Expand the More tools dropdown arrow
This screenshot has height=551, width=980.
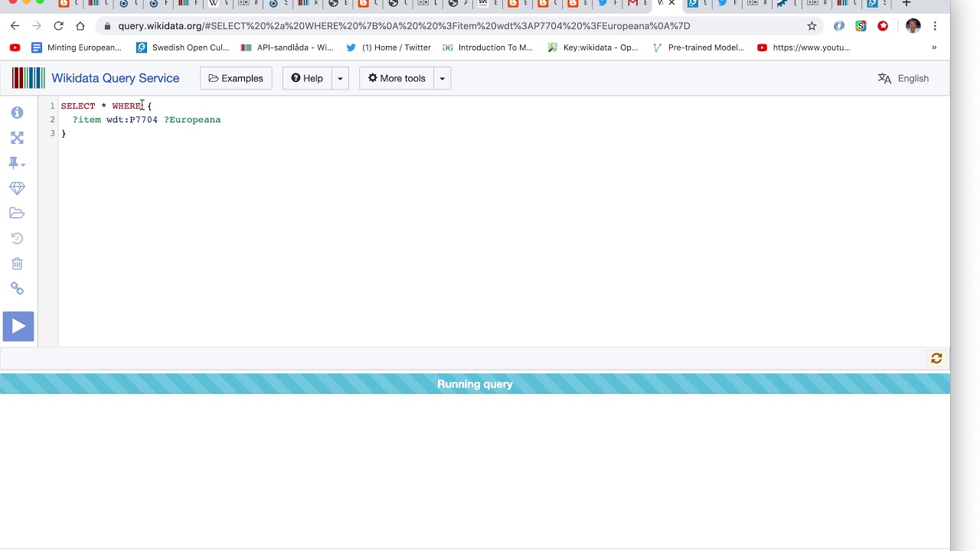(x=442, y=78)
